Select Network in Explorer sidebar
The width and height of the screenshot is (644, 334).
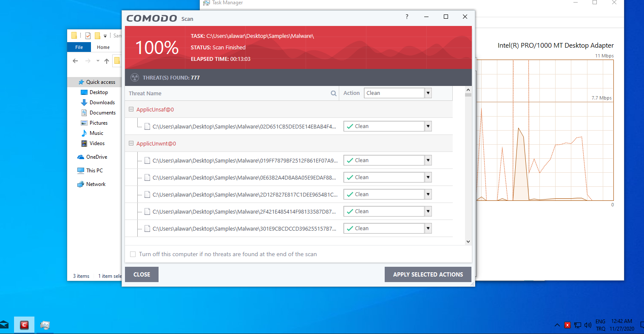[x=96, y=184]
